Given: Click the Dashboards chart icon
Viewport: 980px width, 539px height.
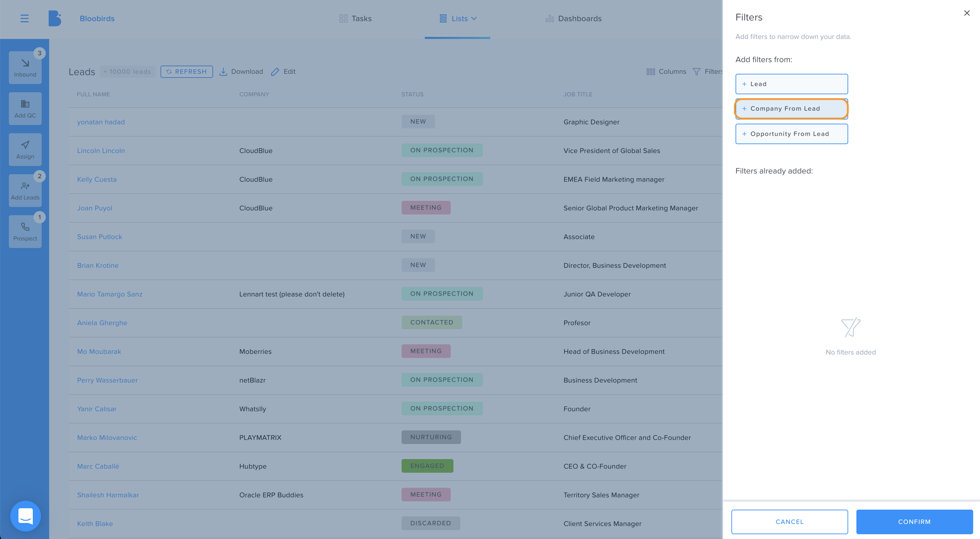Looking at the screenshot, I should point(549,18).
